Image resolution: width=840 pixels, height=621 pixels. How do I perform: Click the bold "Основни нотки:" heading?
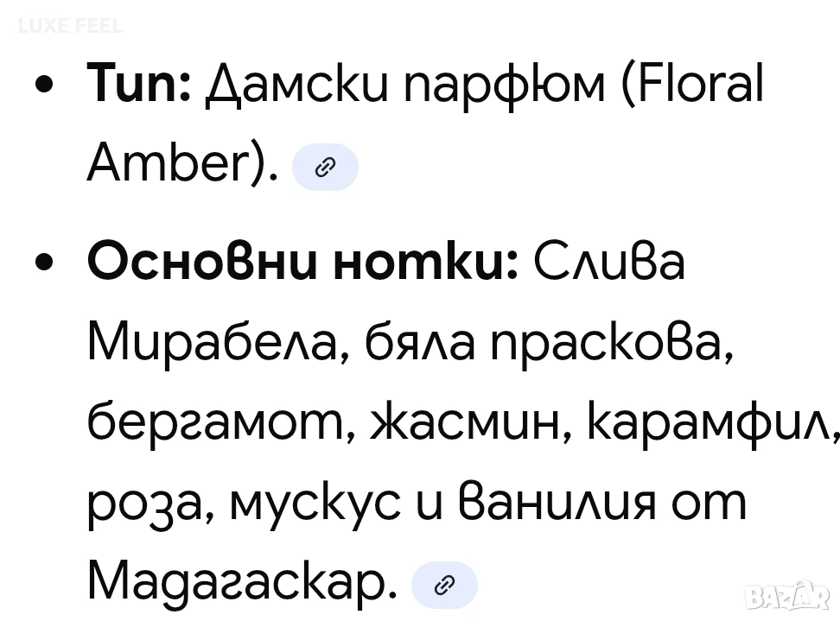(x=302, y=262)
